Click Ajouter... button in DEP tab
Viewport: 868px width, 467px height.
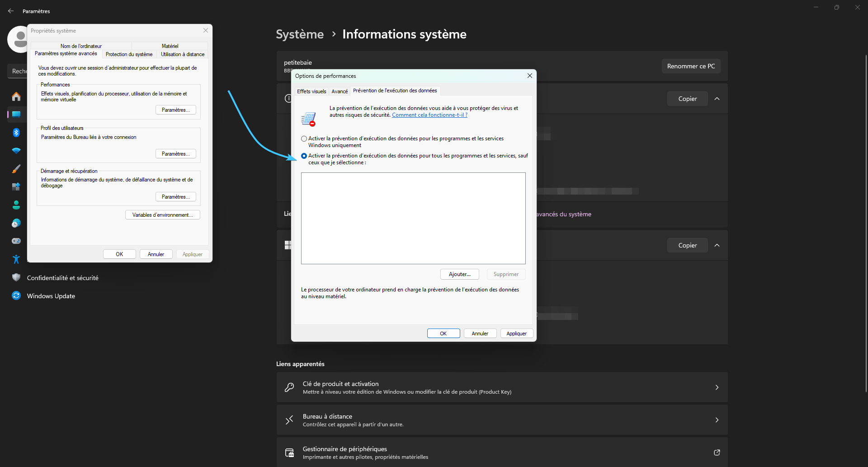pos(460,274)
